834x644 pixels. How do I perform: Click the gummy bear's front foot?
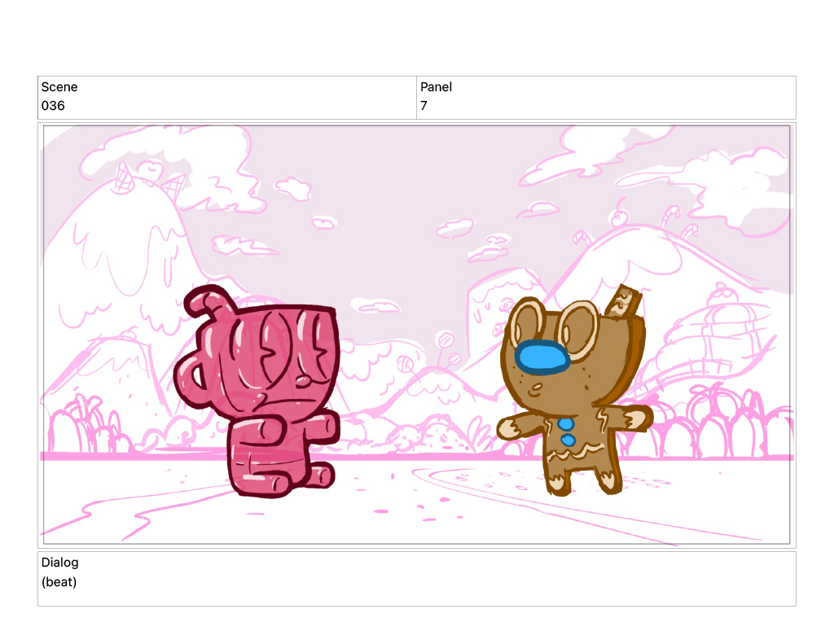[x=317, y=475]
